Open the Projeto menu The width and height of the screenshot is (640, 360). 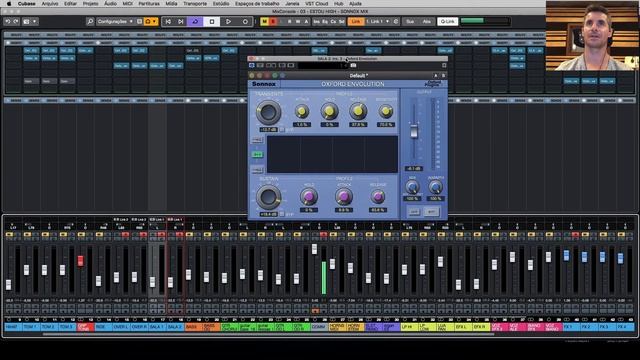(91, 4)
